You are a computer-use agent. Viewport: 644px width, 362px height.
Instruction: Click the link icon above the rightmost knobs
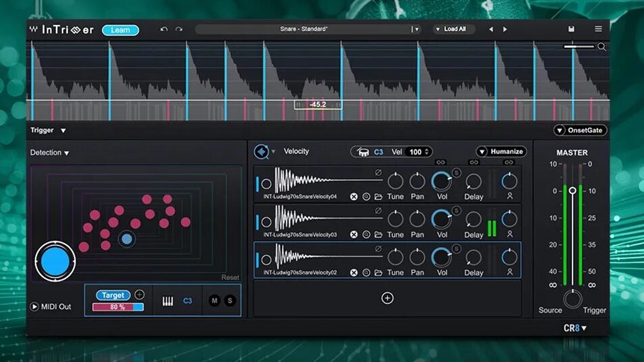(509, 162)
